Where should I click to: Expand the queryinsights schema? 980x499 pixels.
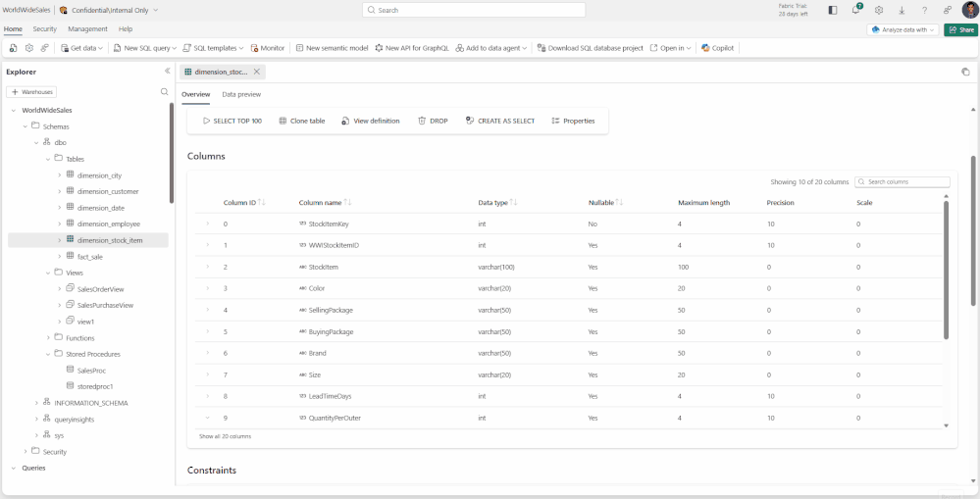(36, 419)
